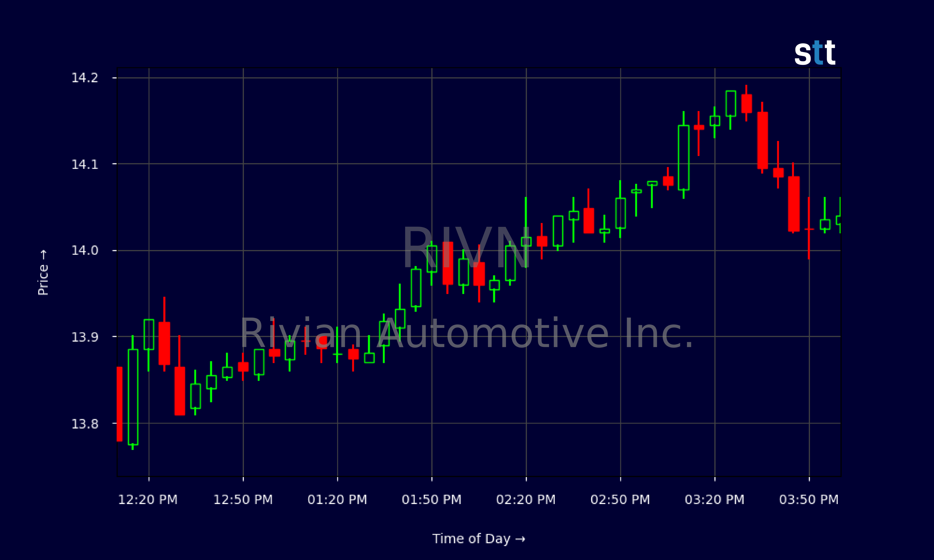Screen dimensions: 934x560
Task: Click the 02:50 PM time label
Action: coord(620,500)
